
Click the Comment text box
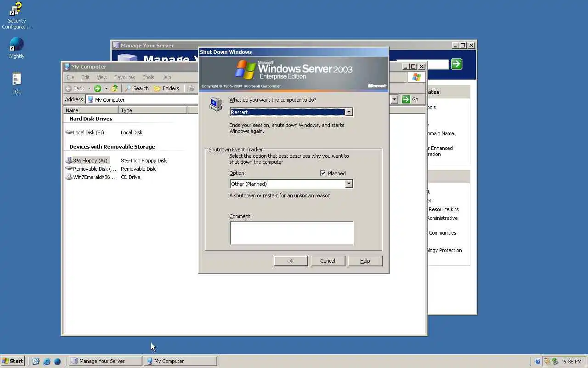(x=291, y=233)
